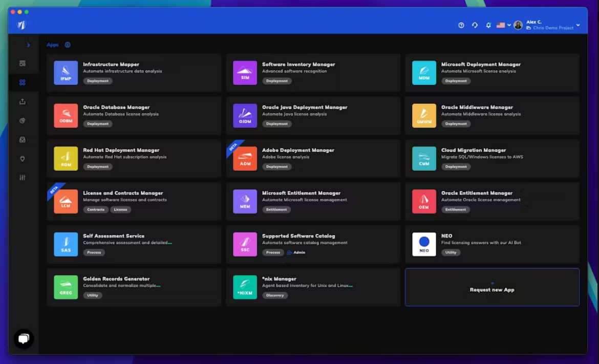This screenshot has height=364, width=599.
Task: Open the Software Inventory Manager SIM icon
Action: [245, 73]
